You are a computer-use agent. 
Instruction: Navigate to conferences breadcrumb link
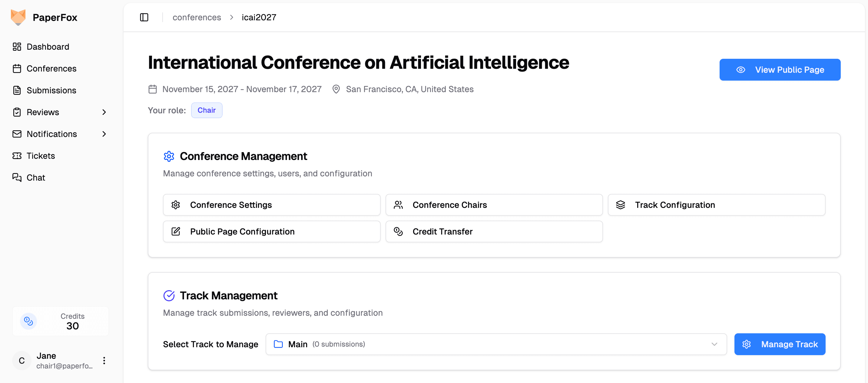pyautogui.click(x=197, y=17)
